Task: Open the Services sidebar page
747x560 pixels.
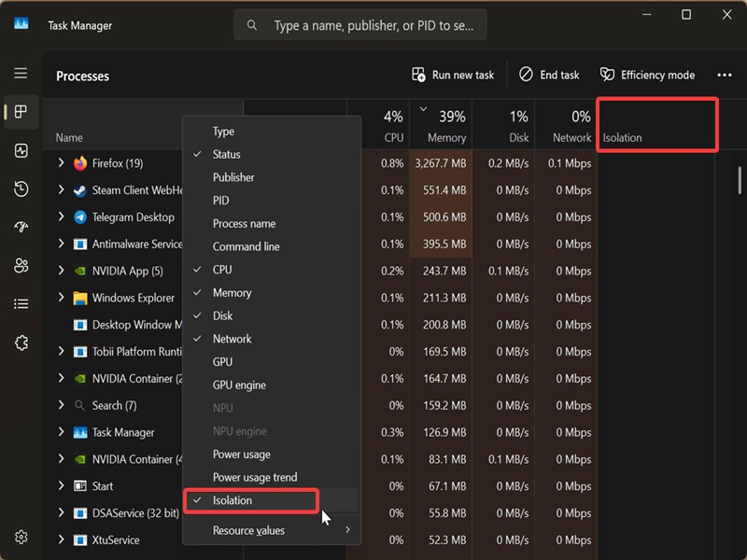Action: pyautogui.click(x=21, y=343)
